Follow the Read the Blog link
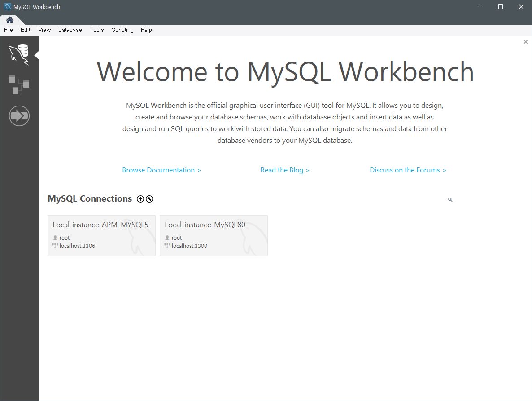This screenshot has width=532, height=401. coord(285,170)
